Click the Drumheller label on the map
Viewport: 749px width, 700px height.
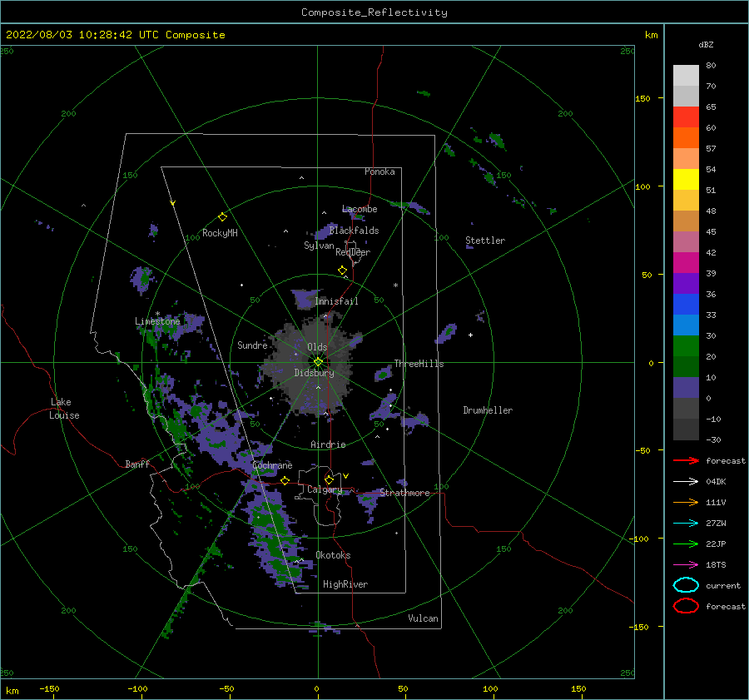pos(488,410)
